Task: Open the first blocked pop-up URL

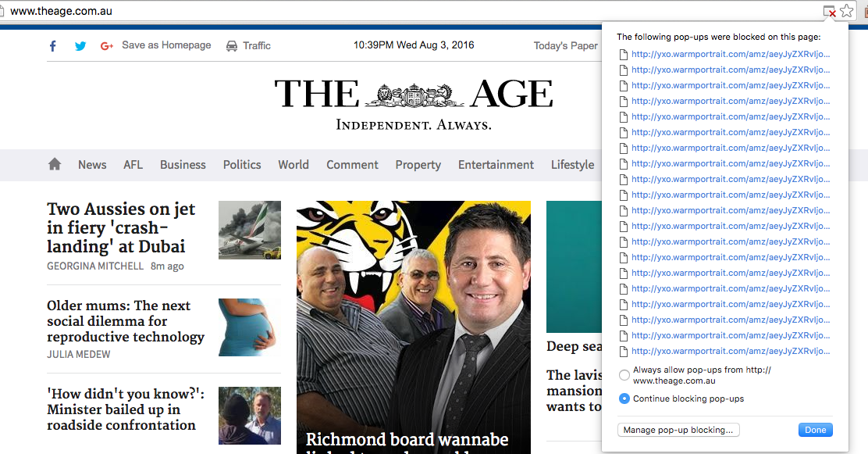Action: [x=731, y=55]
